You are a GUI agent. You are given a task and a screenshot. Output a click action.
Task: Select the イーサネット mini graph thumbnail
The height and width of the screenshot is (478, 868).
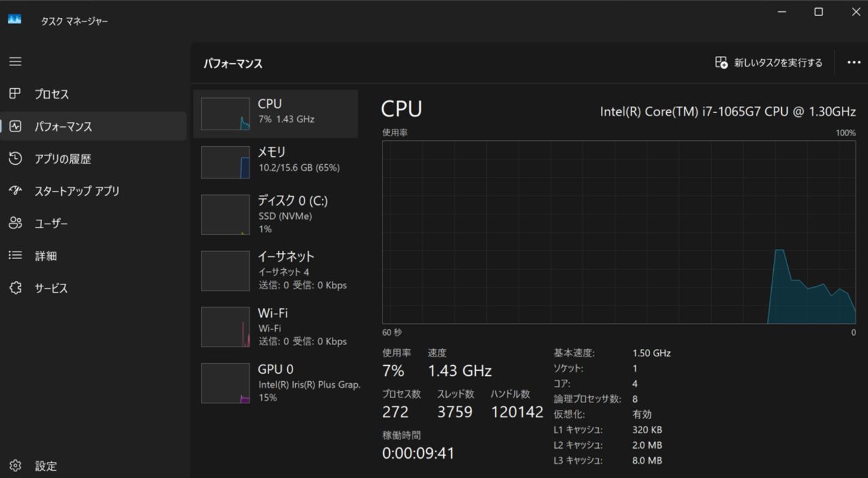coord(225,270)
